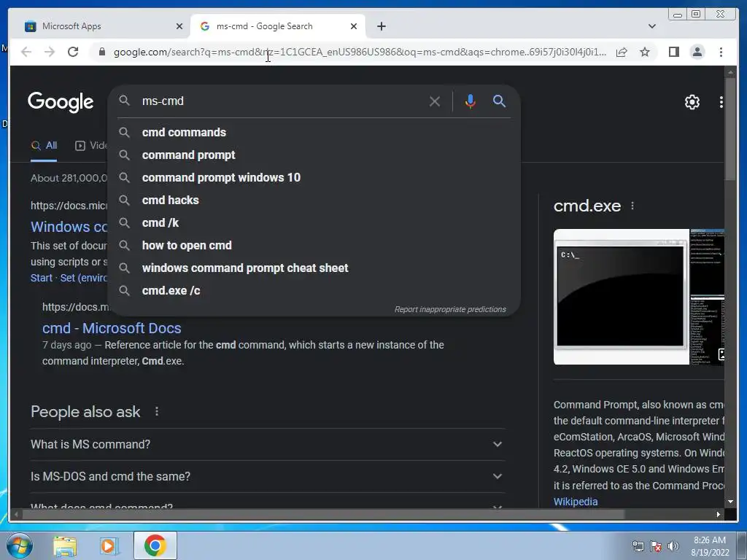Choose command prompt suggestion
Screen dimensions: 747x560
tap(314, 155)
